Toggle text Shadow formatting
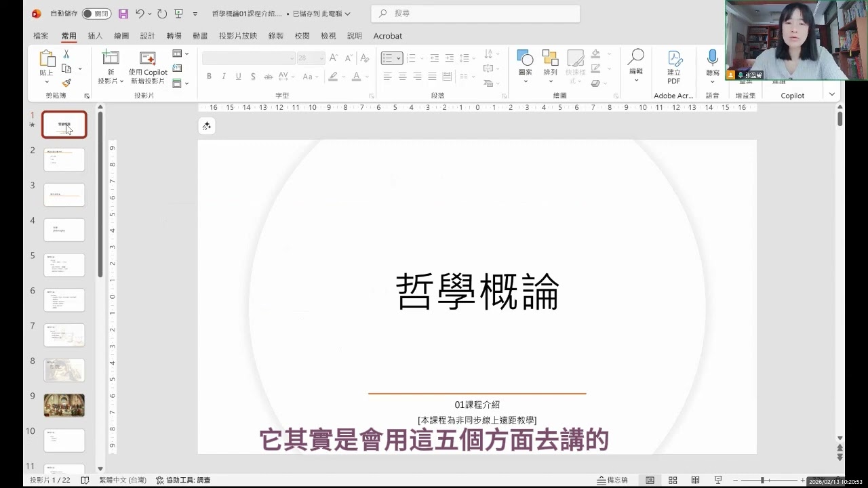Screen dimensions: 868x488 tap(253, 77)
